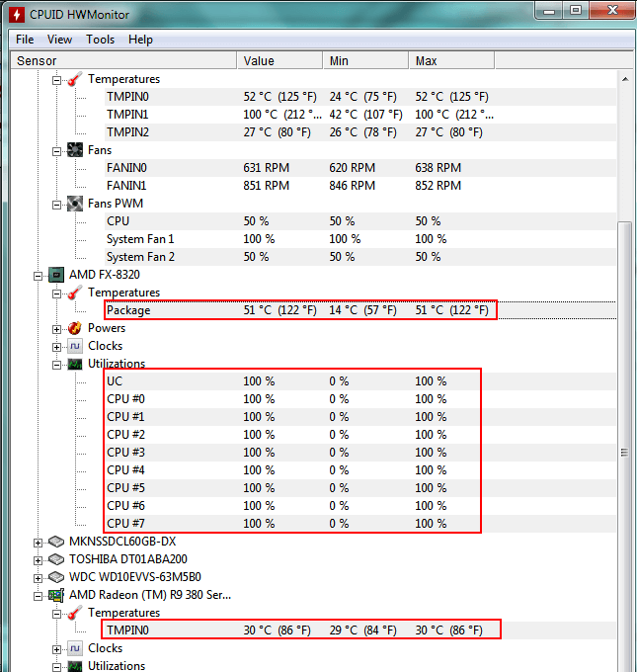Image resolution: width=637 pixels, height=672 pixels.
Task: Expand the Clocks node under AMD Radeon
Action: (56, 649)
